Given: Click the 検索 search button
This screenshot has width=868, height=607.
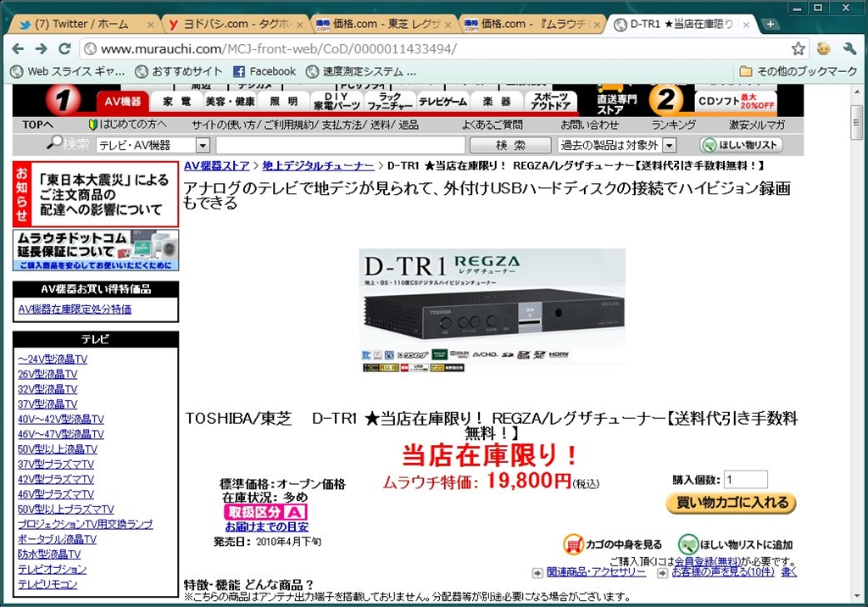Looking at the screenshot, I should (510, 145).
